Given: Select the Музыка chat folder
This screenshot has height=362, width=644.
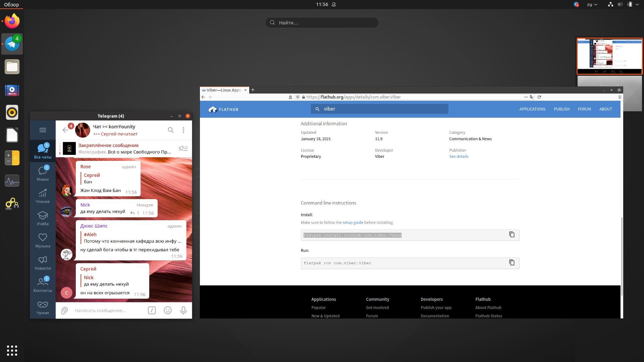Looking at the screenshot, I should [x=43, y=240].
